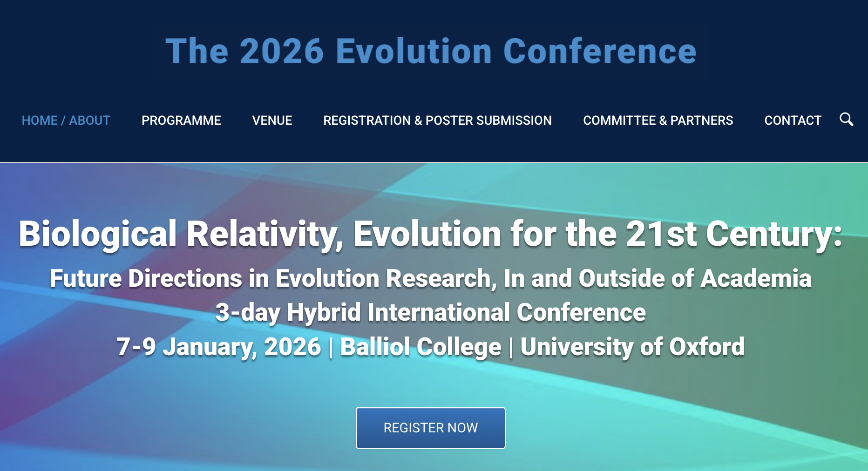The width and height of the screenshot is (868, 471).
Task: Click the Biological Relativity main headline
Action: pyautogui.click(x=430, y=234)
